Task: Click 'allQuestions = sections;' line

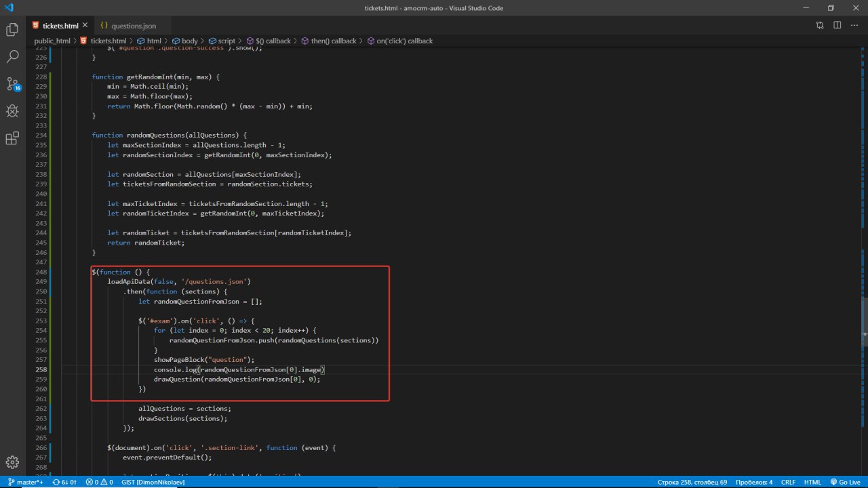Action: (184, 409)
